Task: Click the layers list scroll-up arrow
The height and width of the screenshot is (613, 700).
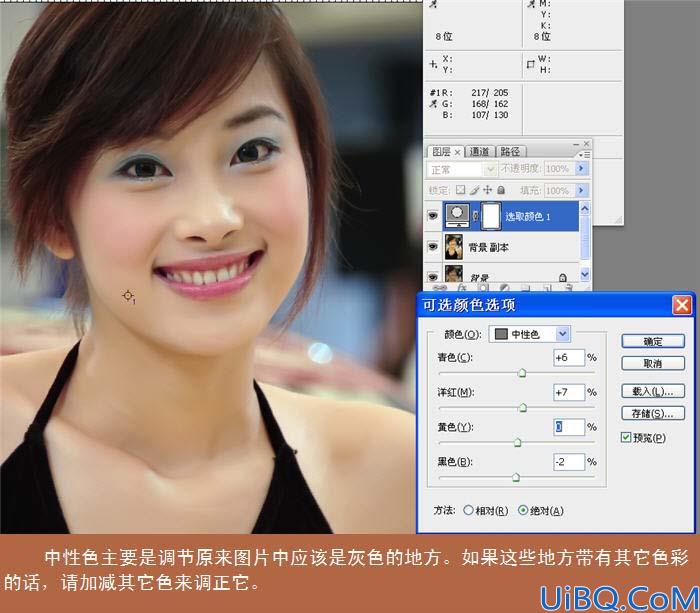Action: coord(584,209)
